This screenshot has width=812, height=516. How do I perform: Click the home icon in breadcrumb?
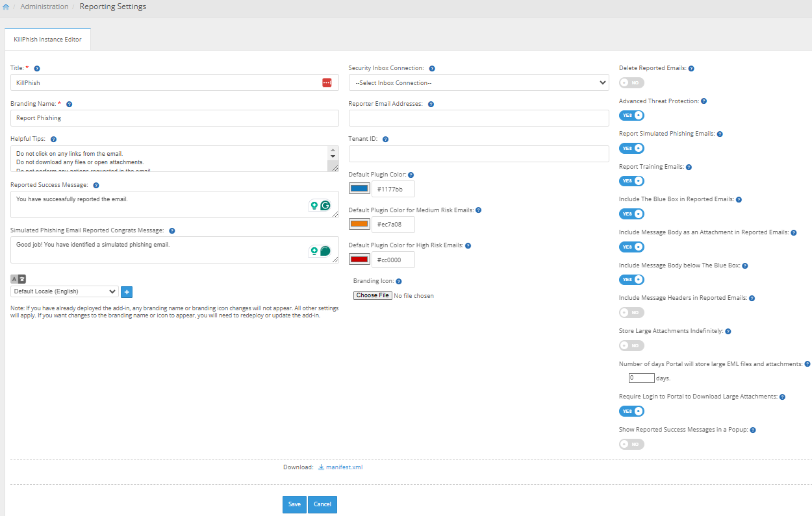tap(6, 6)
